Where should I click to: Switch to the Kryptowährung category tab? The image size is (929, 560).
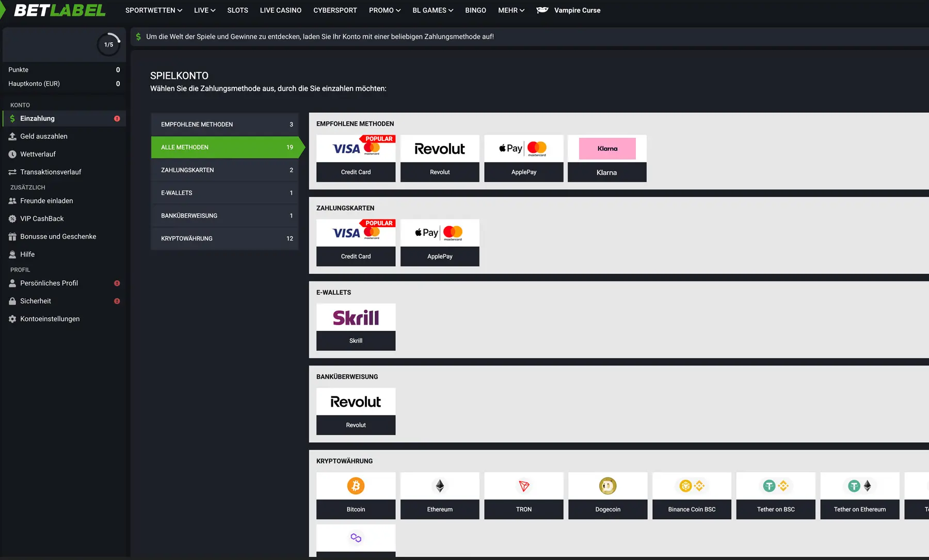click(225, 238)
